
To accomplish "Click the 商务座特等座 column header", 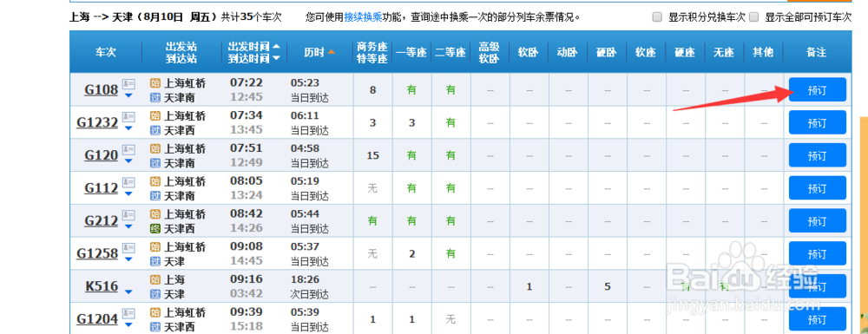I will click(372, 52).
